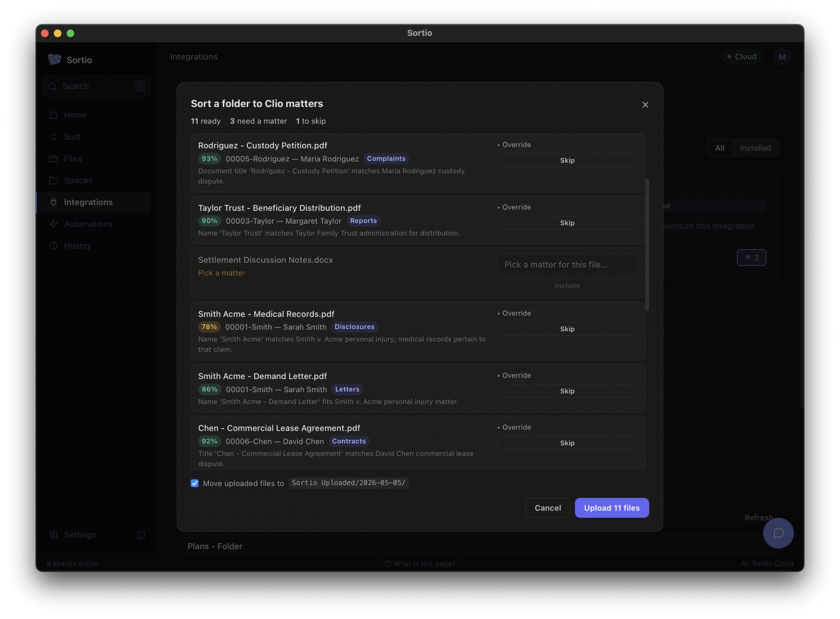Click the Disclosures tag on Medical Records row
The width and height of the screenshot is (840, 619).
tap(354, 327)
